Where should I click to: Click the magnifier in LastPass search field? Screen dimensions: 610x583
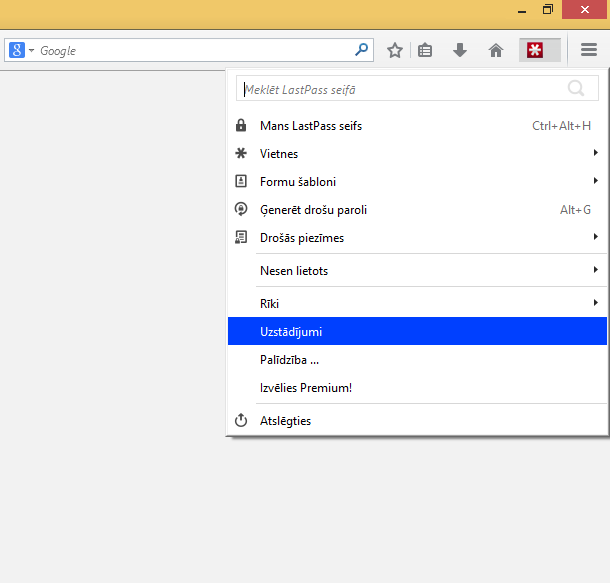(x=576, y=88)
